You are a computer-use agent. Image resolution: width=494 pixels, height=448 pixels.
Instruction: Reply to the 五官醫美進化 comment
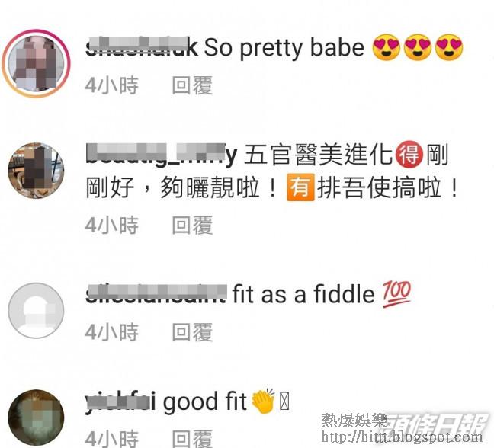[193, 225]
